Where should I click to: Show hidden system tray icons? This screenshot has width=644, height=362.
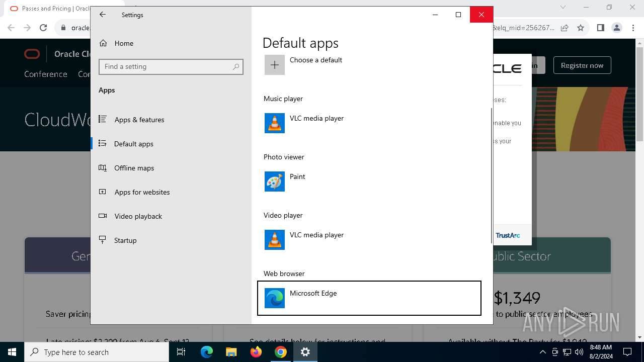[542, 352]
